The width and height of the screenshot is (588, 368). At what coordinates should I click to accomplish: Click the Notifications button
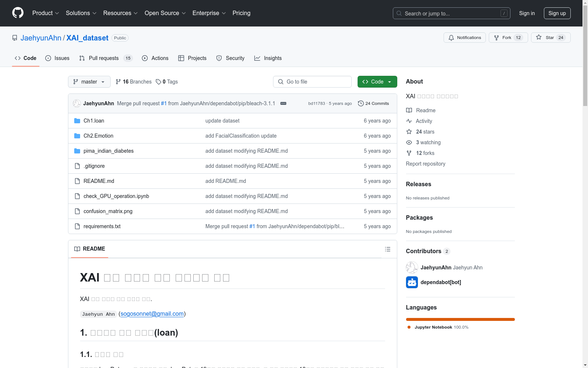click(x=465, y=38)
